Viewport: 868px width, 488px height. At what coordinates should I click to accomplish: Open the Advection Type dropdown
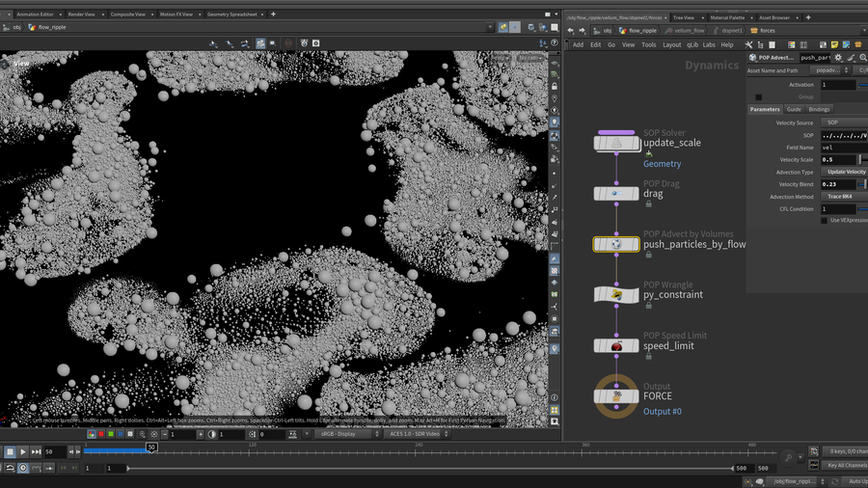[845, 172]
